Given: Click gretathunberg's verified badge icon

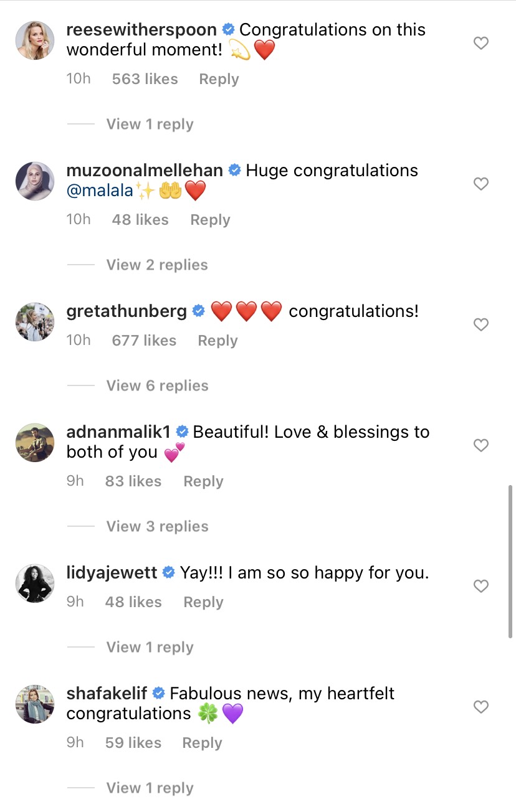Looking at the screenshot, I should click(198, 310).
